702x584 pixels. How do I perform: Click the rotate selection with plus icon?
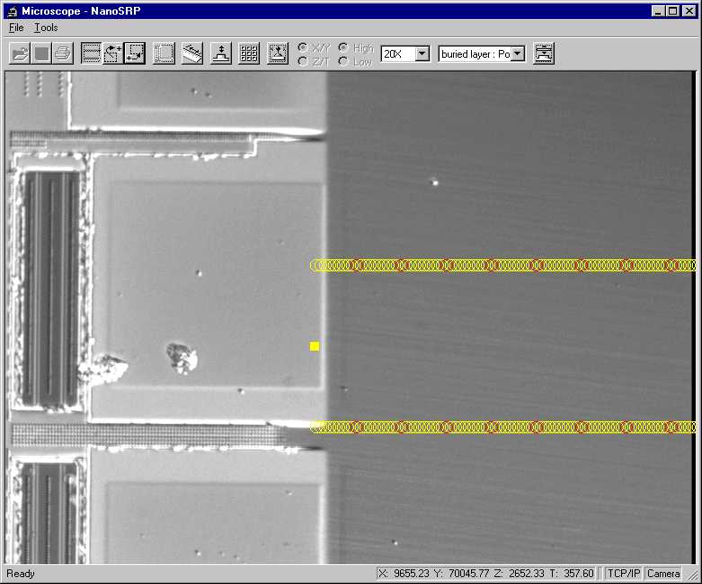[113, 54]
